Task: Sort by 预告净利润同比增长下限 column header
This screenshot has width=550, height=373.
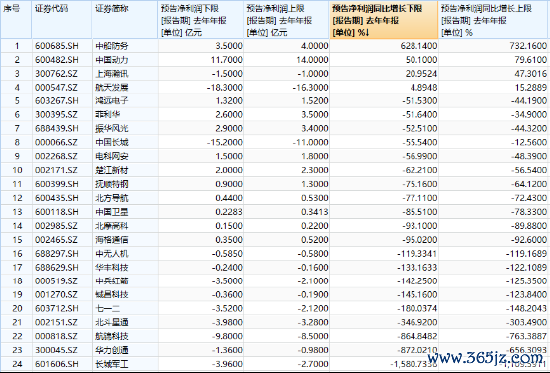Action: click(384, 20)
